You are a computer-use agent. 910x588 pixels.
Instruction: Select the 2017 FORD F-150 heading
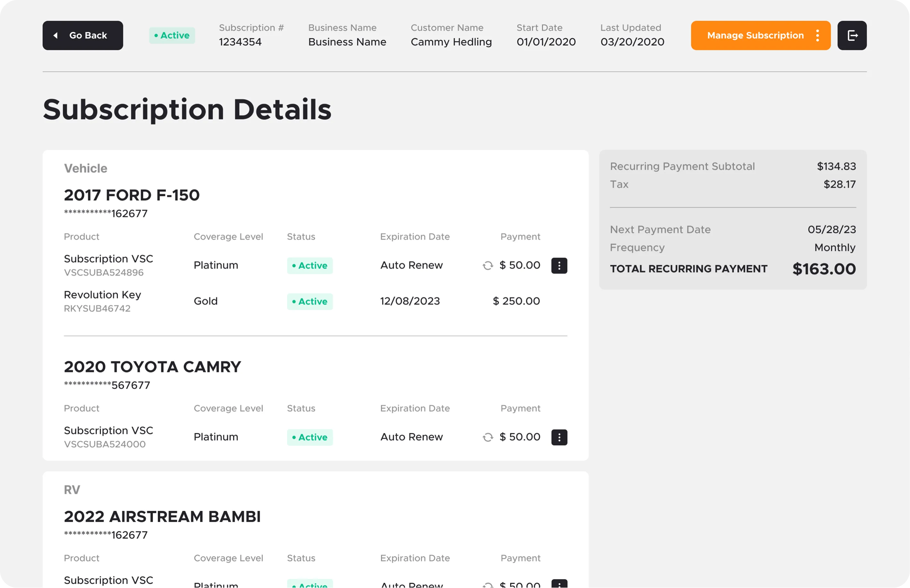pos(131,195)
